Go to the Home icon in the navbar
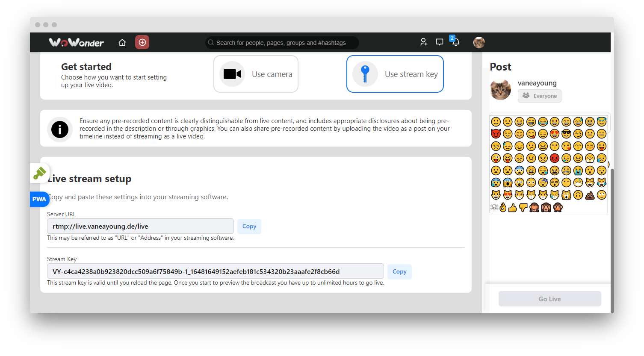Viewport: 644px width, 356px height. coord(122,42)
